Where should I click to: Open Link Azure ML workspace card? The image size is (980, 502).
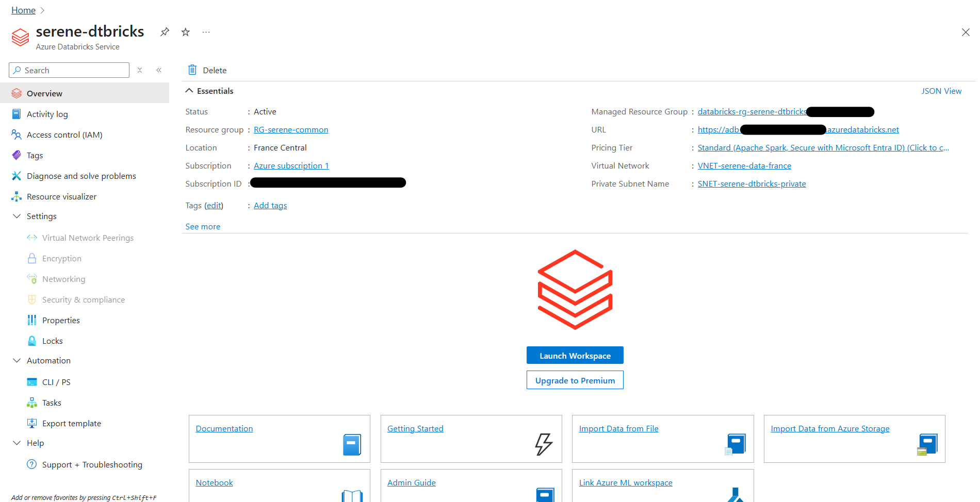click(626, 482)
